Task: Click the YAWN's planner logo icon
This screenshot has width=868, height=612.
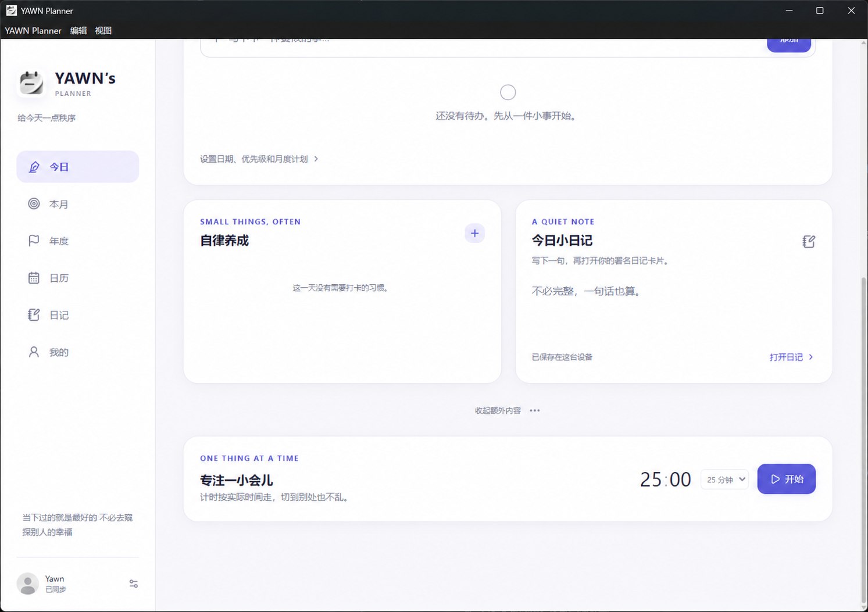Action: click(31, 83)
